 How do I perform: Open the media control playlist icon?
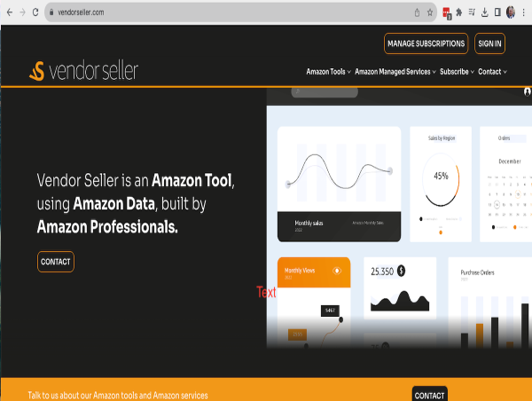click(472, 12)
